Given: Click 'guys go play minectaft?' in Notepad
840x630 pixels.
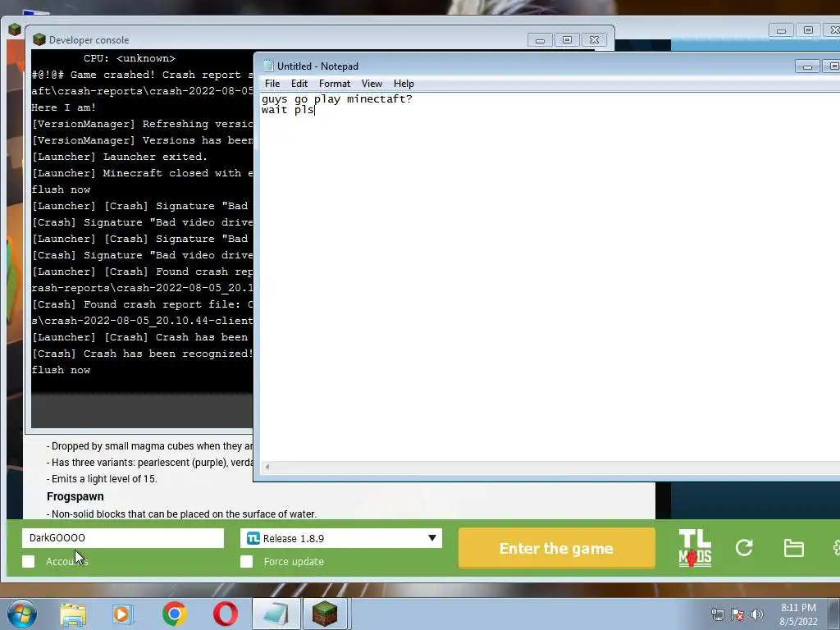Looking at the screenshot, I should point(337,99).
